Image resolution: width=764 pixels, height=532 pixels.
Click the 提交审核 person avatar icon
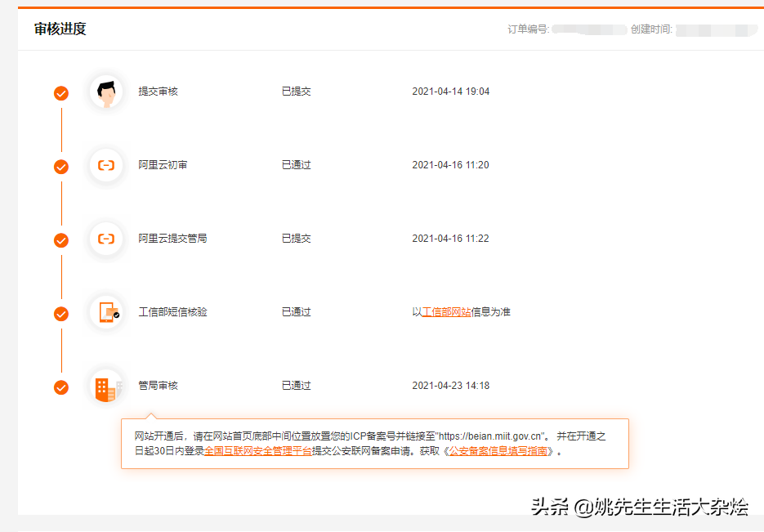click(106, 92)
